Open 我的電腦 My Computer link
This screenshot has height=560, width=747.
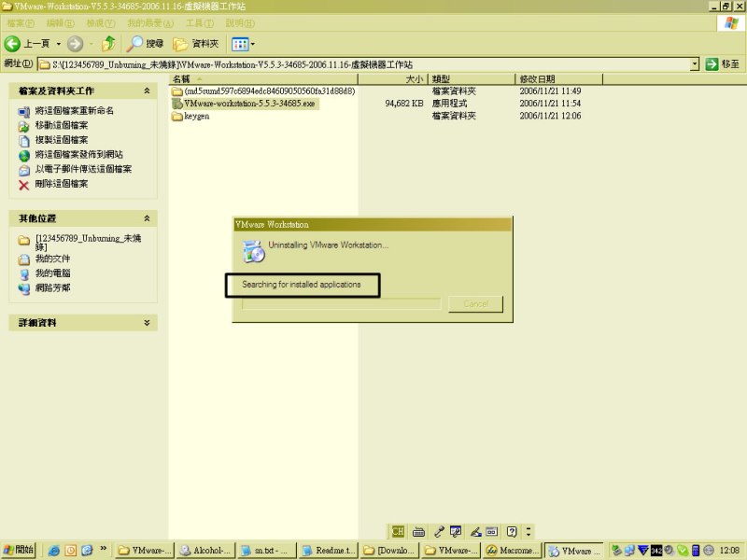52,273
